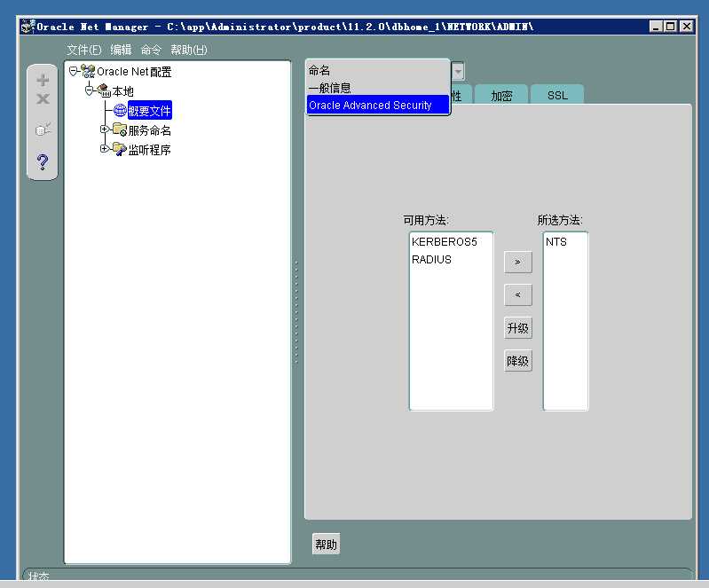
Task: Select the 本地 tree item label
Action: pos(123,91)
